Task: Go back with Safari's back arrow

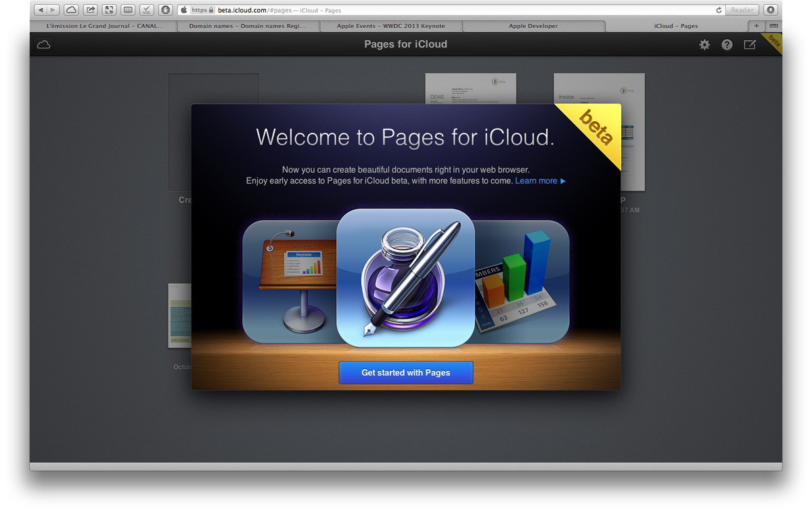Action: click(40, 10)
